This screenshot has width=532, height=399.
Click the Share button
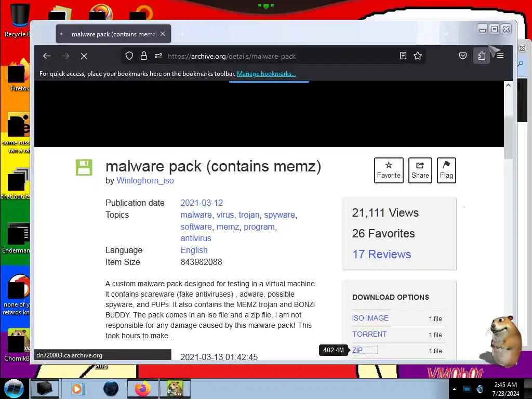[x=420, y=170]
